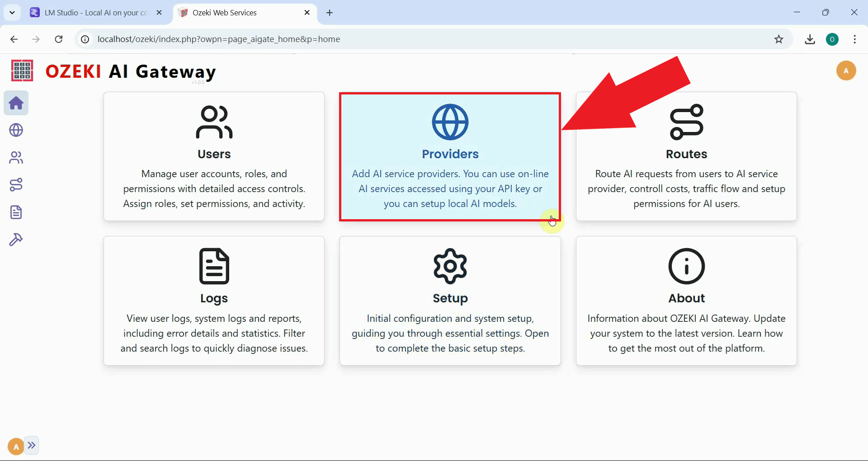Open the Routes icon in the sidebar

tap(16, 184)
